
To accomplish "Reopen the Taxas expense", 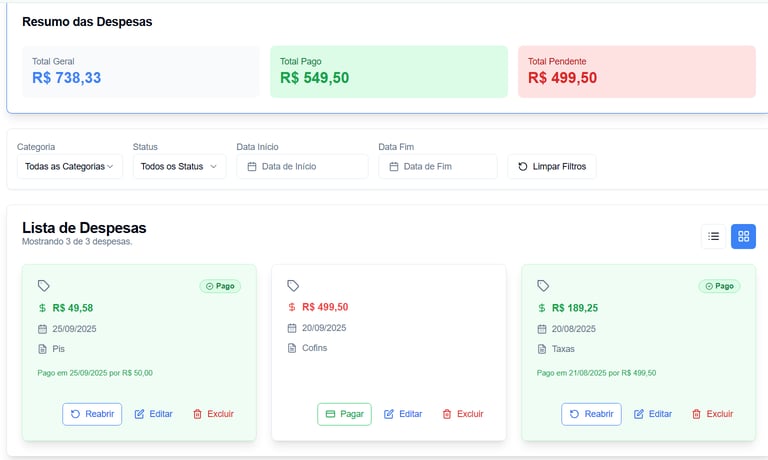I will (x=591, y=414).
